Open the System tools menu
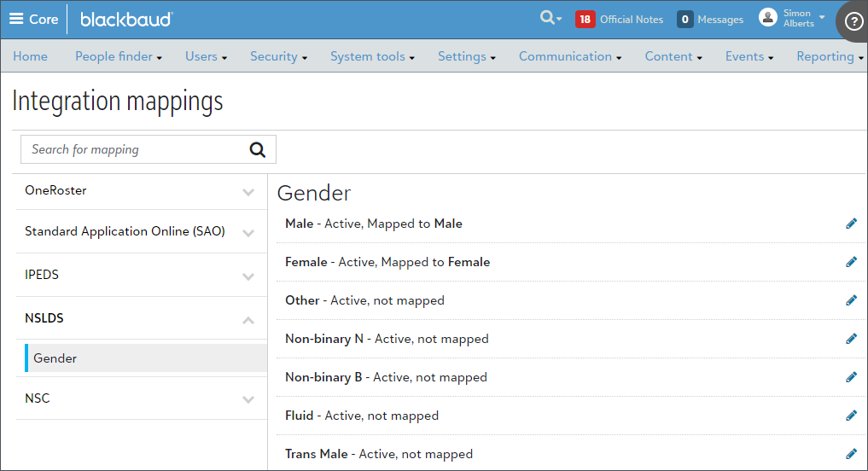This screenshot has height=471, width=868. pyautogui.click(x=373, y=56)
